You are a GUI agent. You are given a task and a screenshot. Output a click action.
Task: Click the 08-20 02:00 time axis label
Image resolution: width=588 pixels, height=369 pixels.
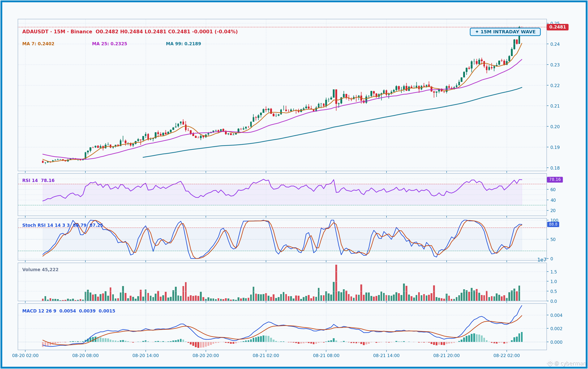(x=25, y=356)
